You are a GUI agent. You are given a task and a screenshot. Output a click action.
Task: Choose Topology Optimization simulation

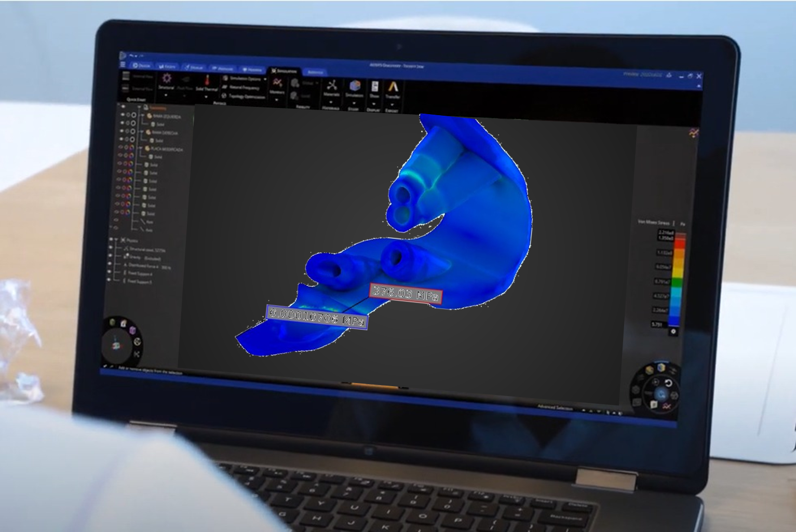pos(244,96)
